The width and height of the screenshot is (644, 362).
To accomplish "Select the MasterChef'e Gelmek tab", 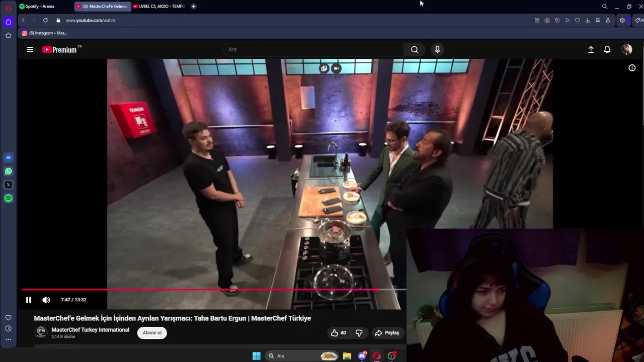I will point(103,7).
